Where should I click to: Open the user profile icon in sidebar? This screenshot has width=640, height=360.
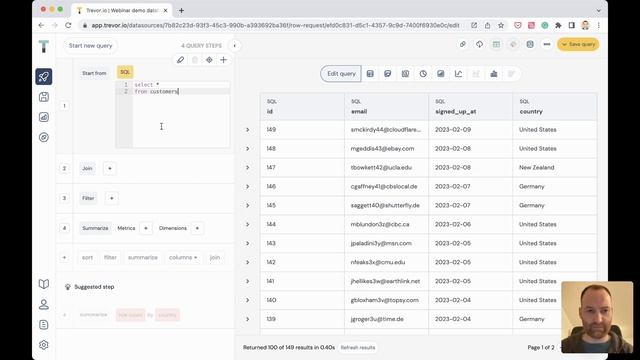pyautogui.click(x=44, y=304)
